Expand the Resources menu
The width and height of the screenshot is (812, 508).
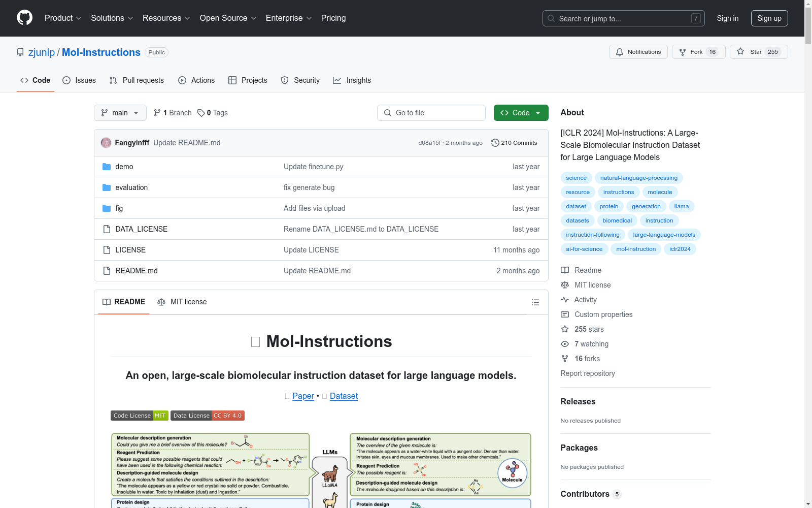click(166, 18)
